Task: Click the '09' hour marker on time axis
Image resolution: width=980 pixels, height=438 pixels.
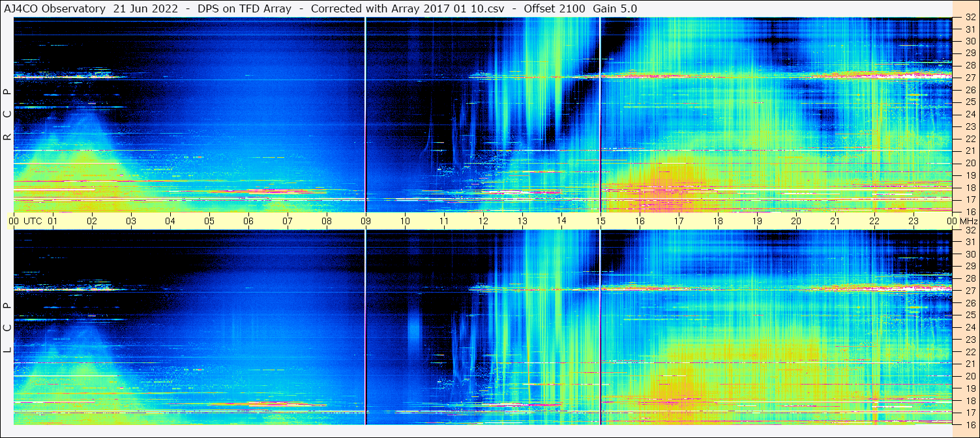Action: click(366, 221)
